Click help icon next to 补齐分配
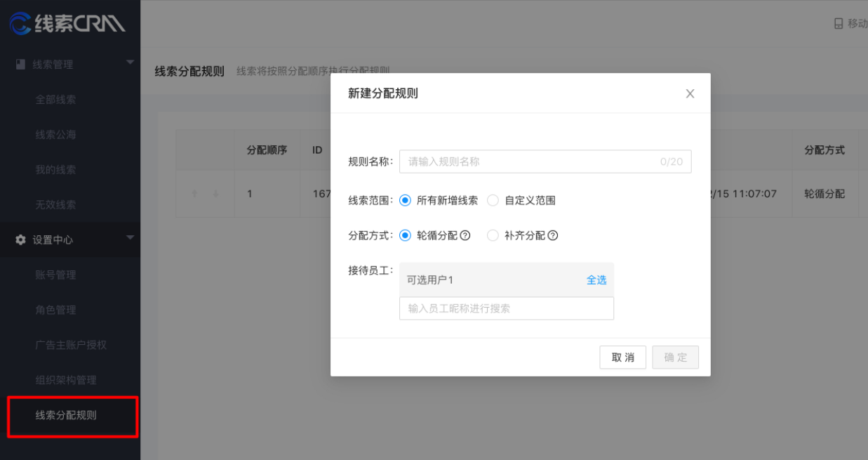 click(x=552, y=236)
